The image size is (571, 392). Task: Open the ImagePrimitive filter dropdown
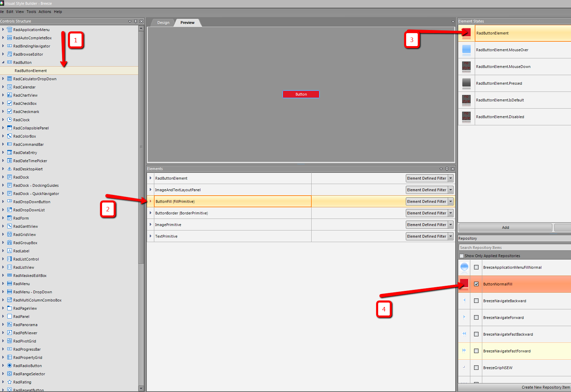[451, 225]
